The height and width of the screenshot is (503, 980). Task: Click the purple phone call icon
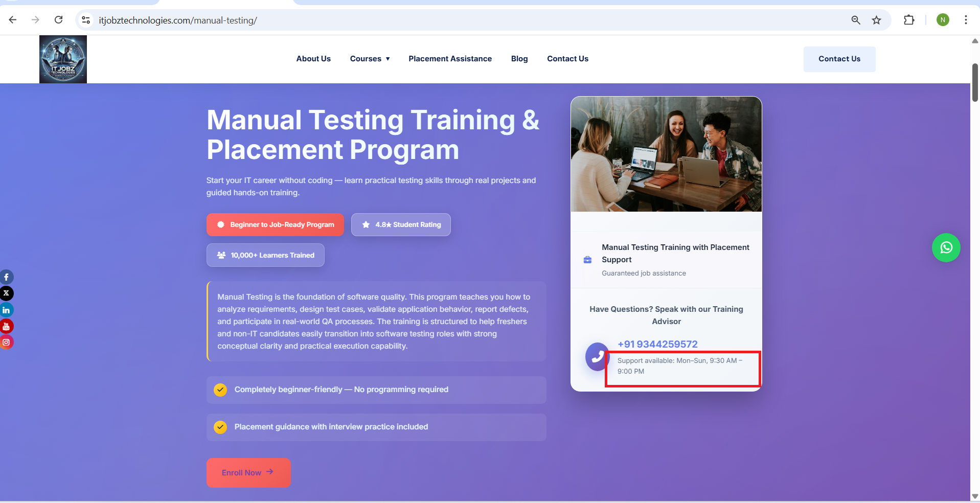597,357
